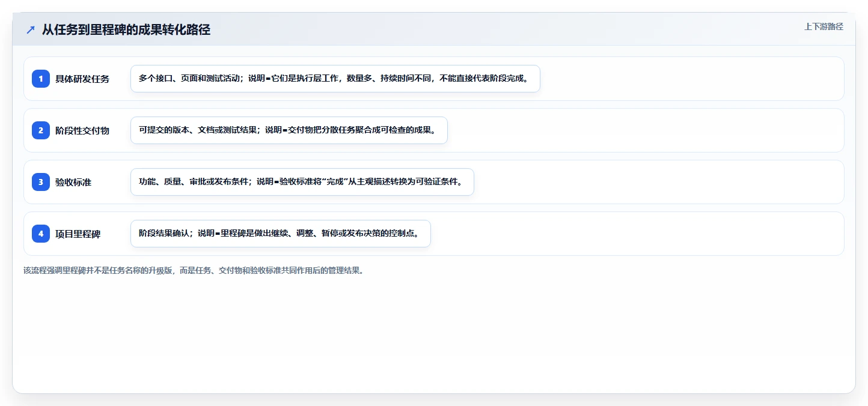Click the 项目里程碑 step label

[78, 234]
